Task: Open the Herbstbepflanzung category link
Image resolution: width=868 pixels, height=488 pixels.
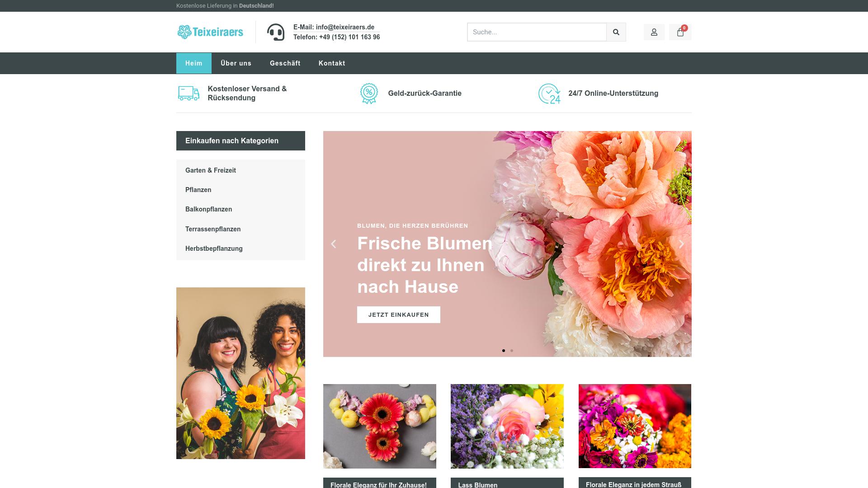Action: 214,249
